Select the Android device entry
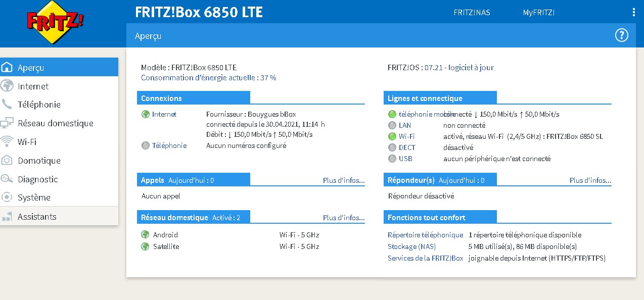Screen dimensions: 644x300 [x=166, y=235]
